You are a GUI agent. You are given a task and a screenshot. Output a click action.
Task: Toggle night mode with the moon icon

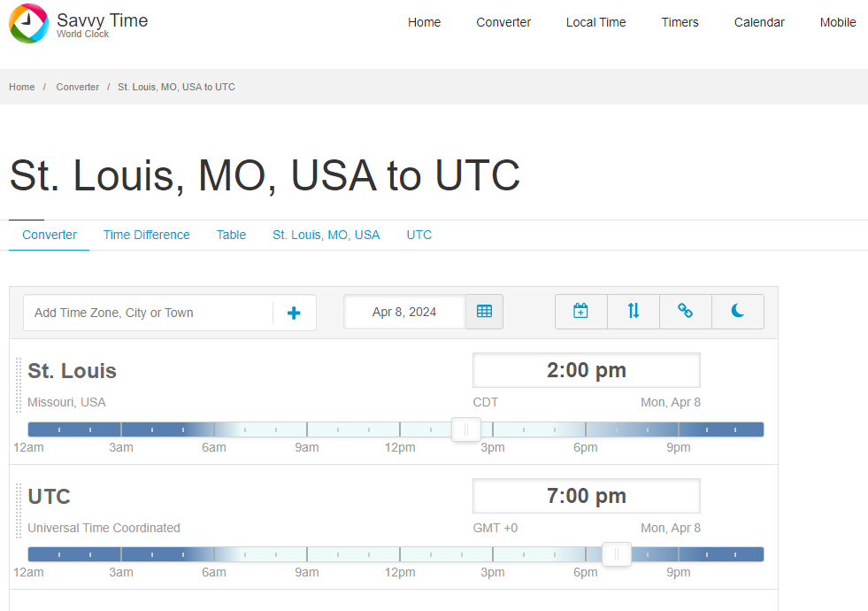(738, 312)
